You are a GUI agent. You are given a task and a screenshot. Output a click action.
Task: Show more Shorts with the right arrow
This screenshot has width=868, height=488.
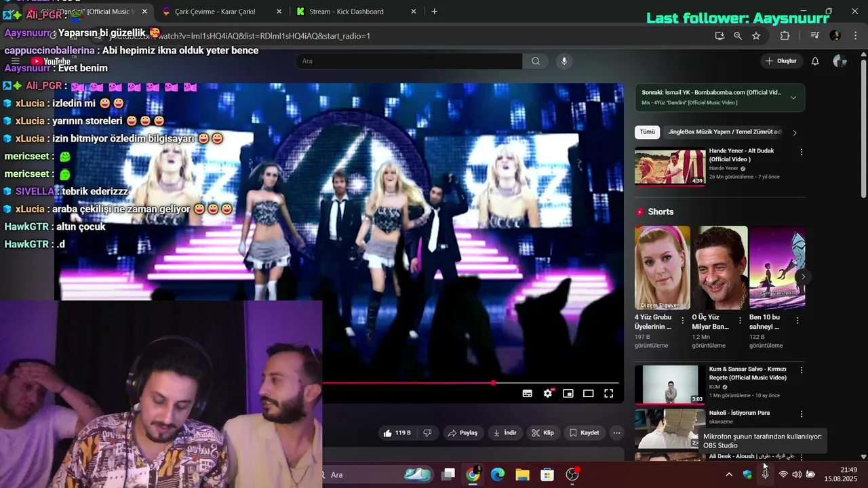click(803, 277)
